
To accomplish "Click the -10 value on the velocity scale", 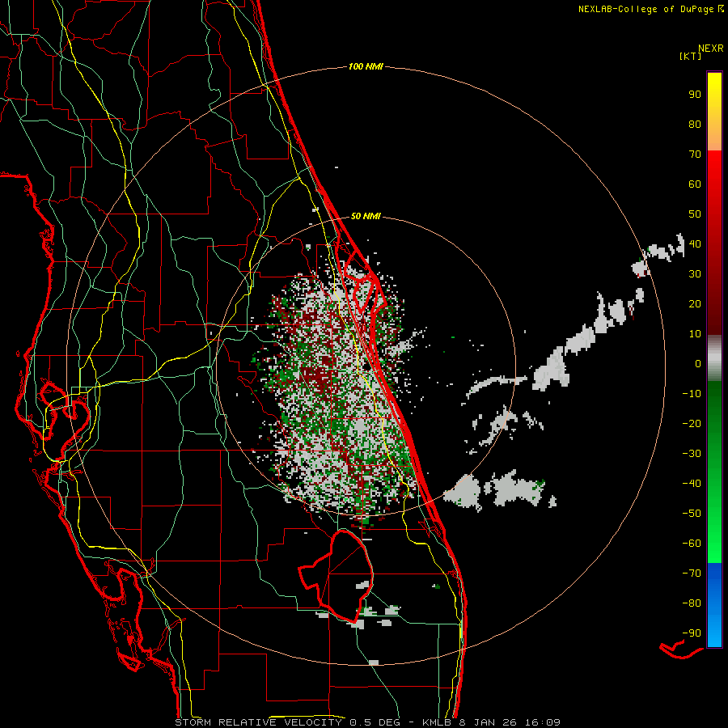I will pyautogui.click(x=692, y=394).
